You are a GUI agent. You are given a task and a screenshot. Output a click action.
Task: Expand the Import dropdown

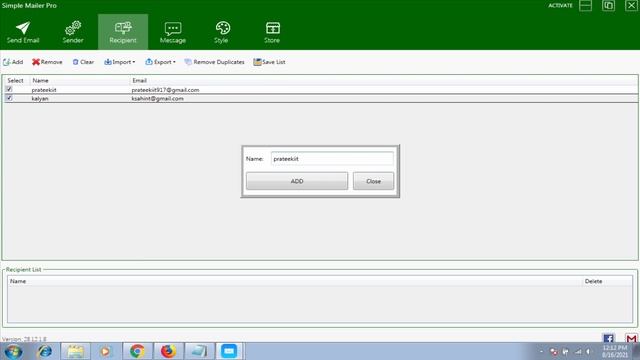(x=119, y=62)
